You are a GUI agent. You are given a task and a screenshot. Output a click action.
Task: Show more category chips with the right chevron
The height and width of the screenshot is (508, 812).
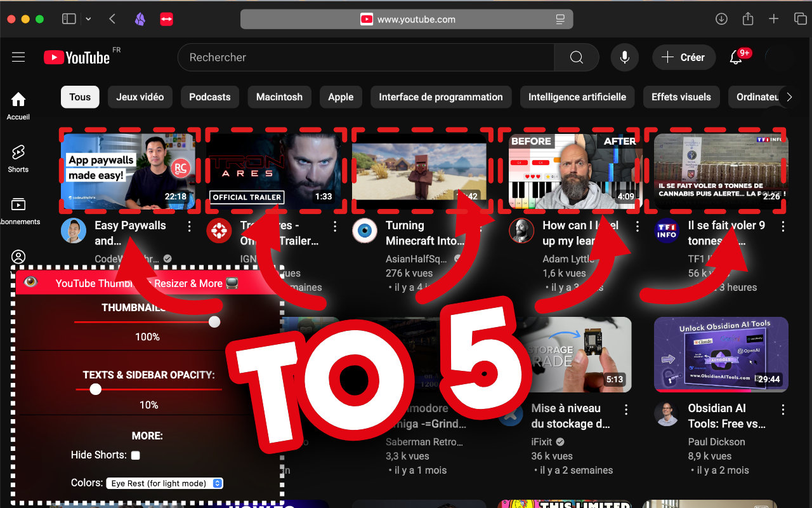[x=789, y=97]
